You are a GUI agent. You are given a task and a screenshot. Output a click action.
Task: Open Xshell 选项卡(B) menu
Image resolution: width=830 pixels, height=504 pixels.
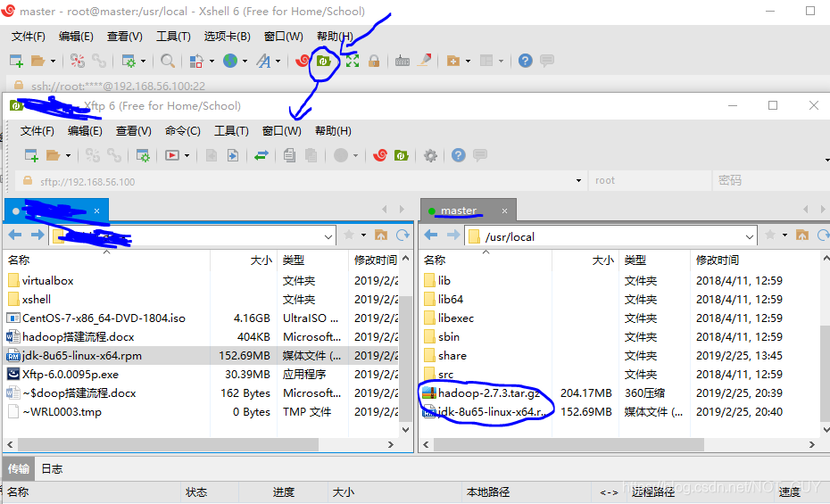227,37
